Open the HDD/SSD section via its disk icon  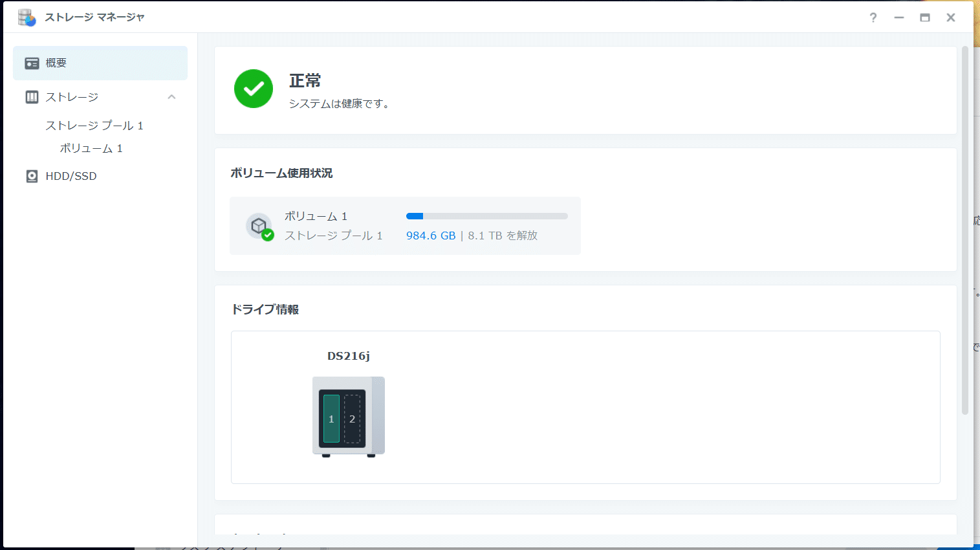[x=32, y=175]
